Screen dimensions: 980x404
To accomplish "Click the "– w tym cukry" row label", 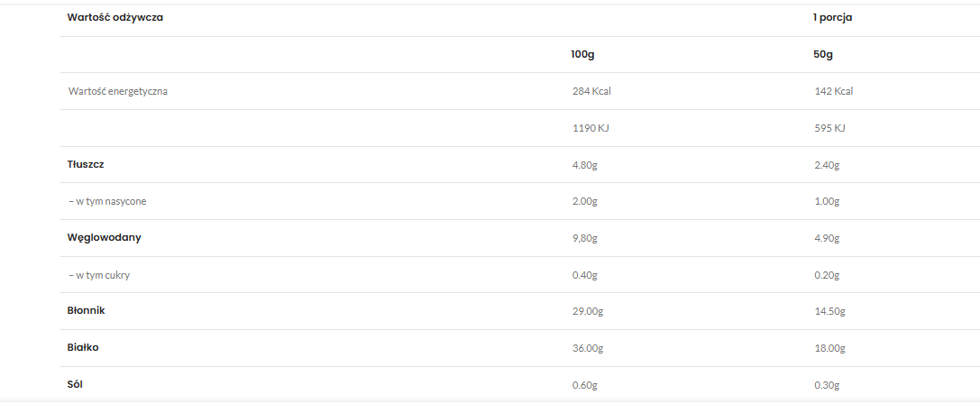I will pos(99,275).
